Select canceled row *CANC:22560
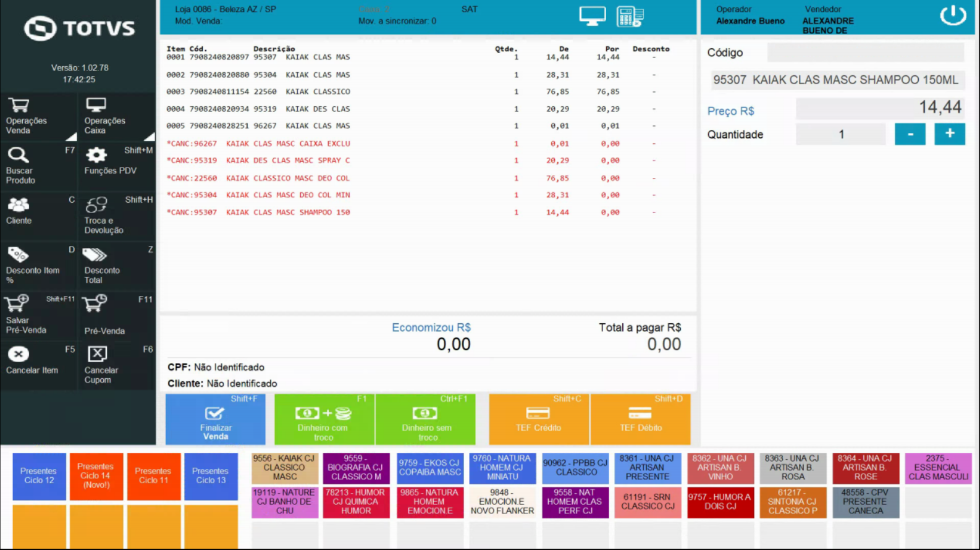980x550 pixels. point(418,178)
